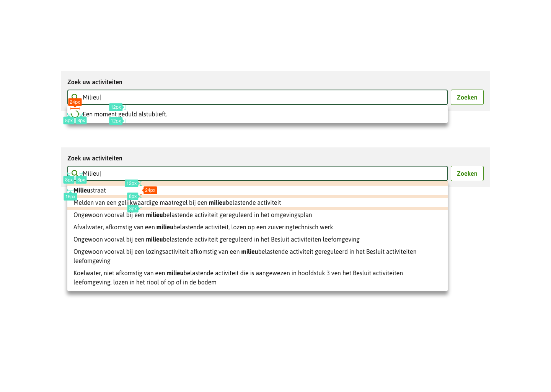Select the Ongewoon voorval Besluit activiteiten leefomgeving suggestion
Viewport: 551px width, 392px height.
(216, 239)
